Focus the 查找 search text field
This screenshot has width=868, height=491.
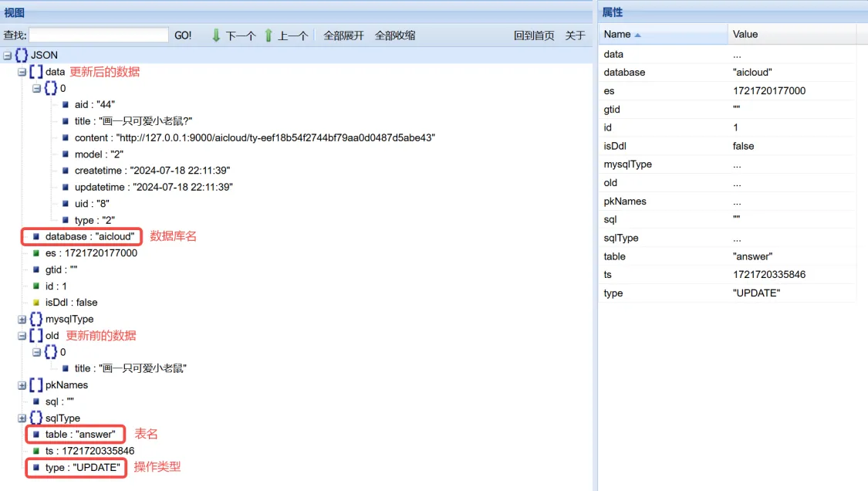(99, 36)
